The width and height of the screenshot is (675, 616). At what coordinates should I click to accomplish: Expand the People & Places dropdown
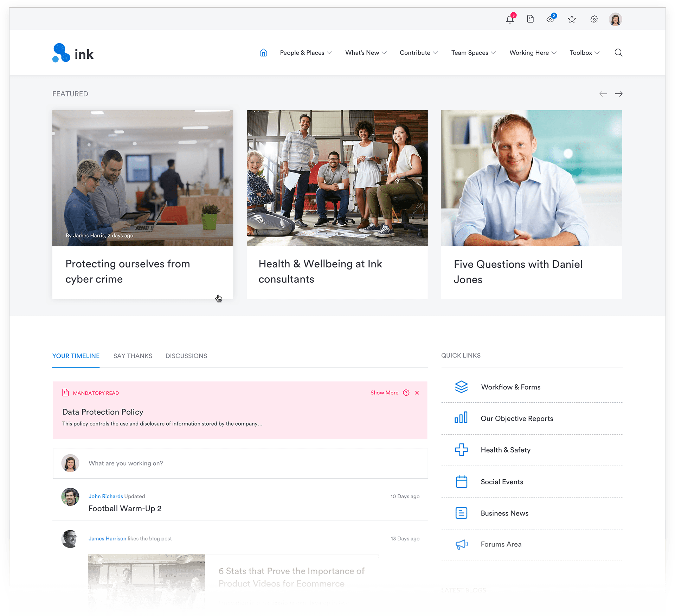click(x=306, y=53)
